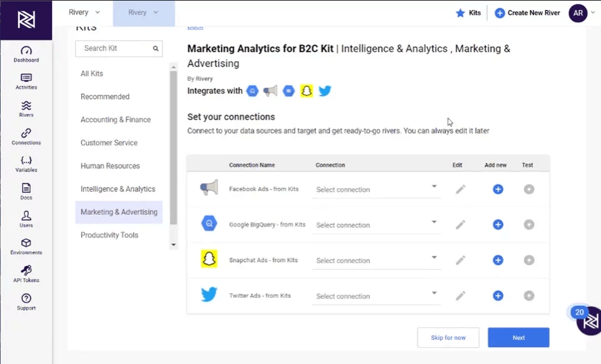
Task: Click Skip for now button
Action: [x=448, y=338]
